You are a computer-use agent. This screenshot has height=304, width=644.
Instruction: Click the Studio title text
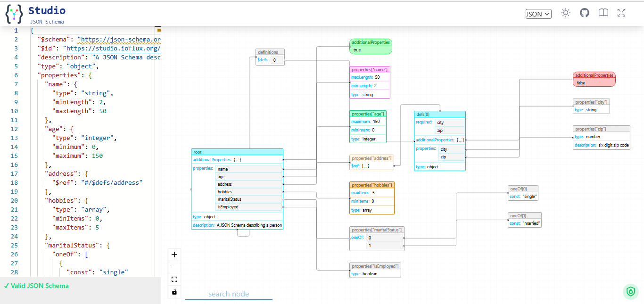pos(47,10)
